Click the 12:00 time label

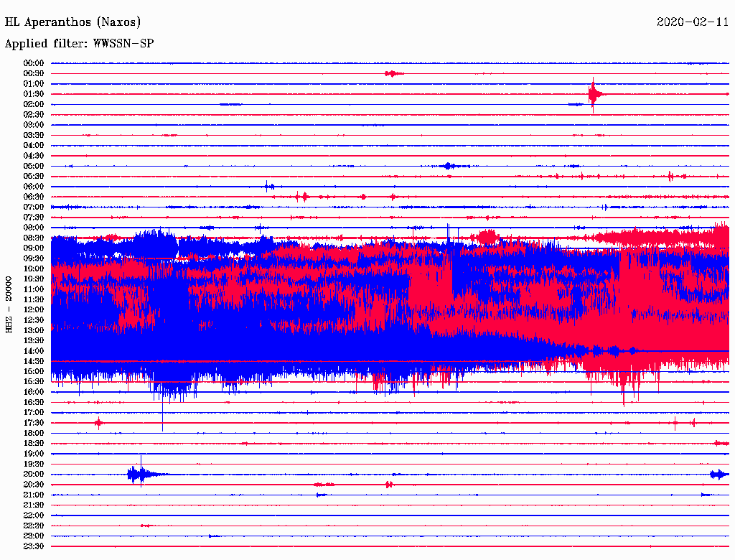click(34, 310)
